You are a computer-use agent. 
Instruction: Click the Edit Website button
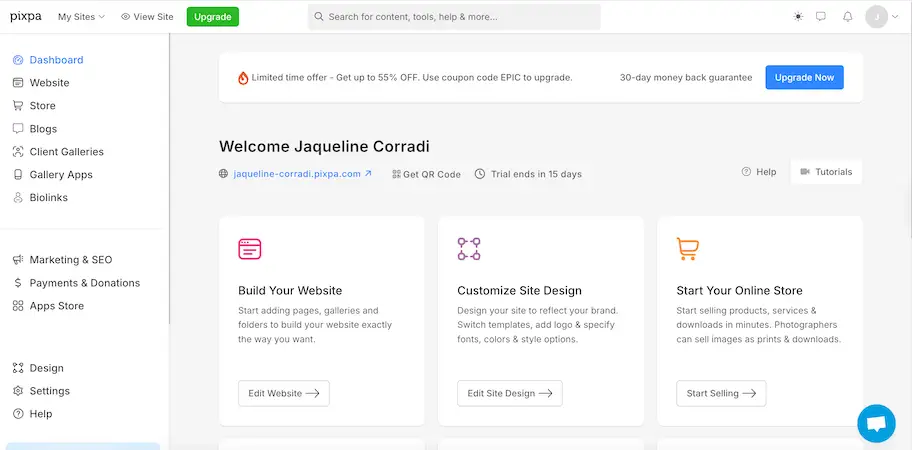pos(284,394)
